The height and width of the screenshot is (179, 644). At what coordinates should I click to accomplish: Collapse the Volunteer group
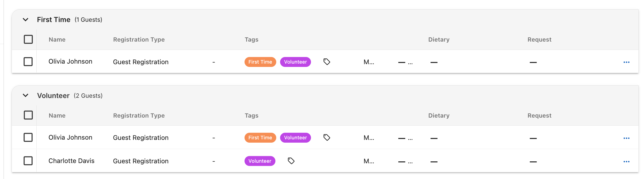coord(25,96)
